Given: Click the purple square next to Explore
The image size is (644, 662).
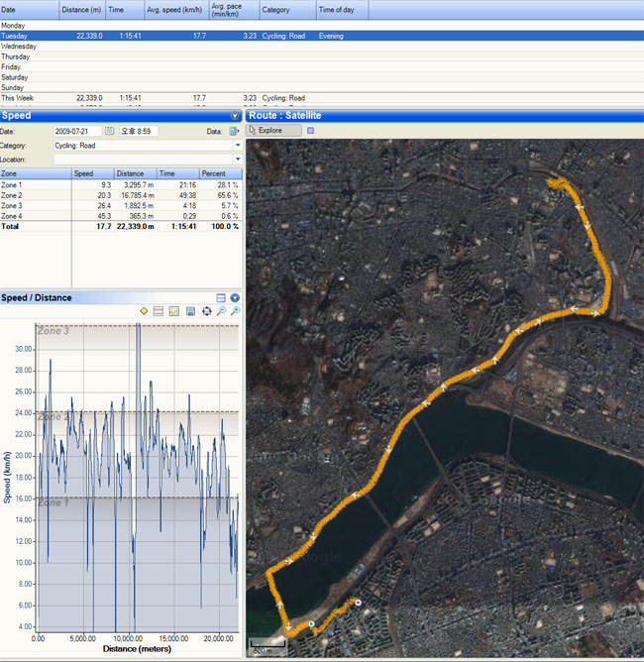Looking at the screenshot, I should (310, 130).
